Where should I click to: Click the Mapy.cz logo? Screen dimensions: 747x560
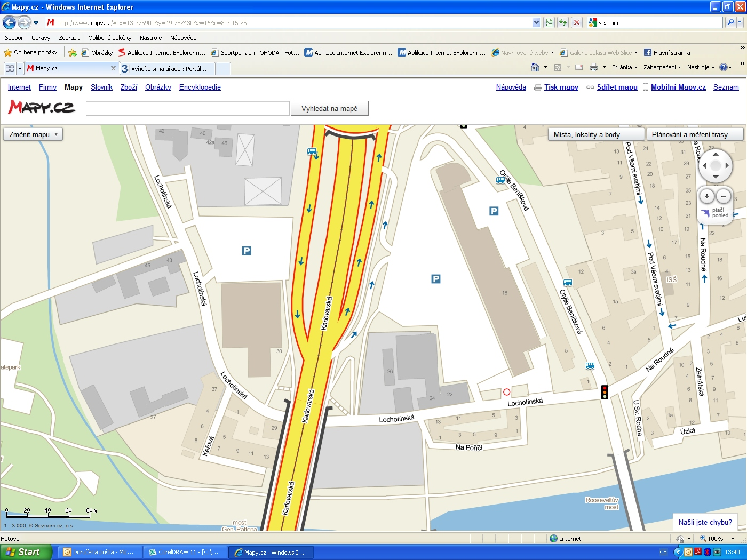(42, 107)
